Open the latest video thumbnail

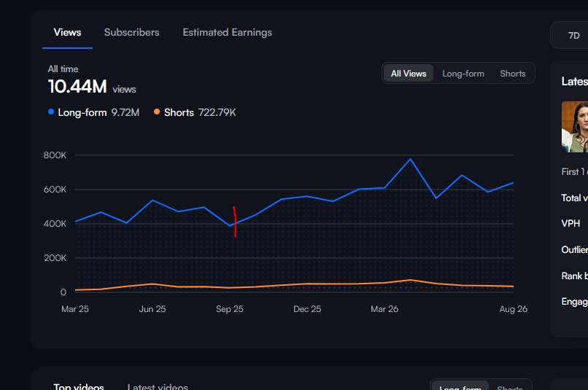574,127
